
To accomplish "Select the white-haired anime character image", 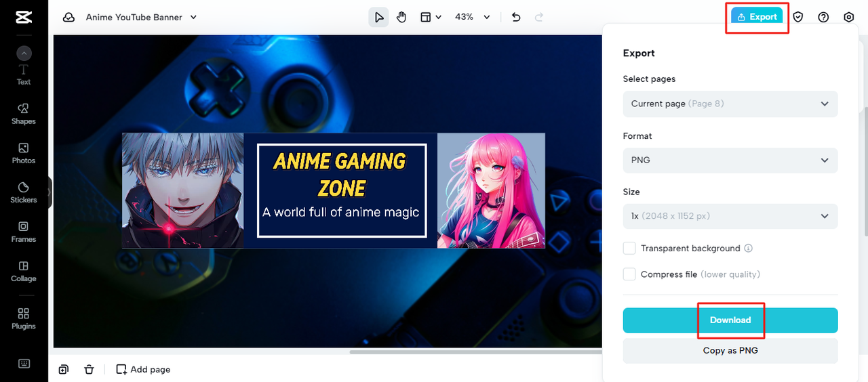I will point(183,190).
